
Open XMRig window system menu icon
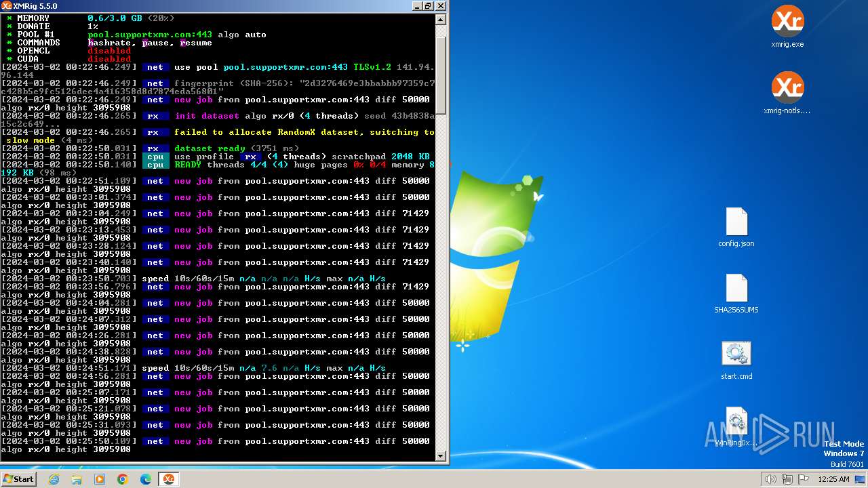(6, 6)
